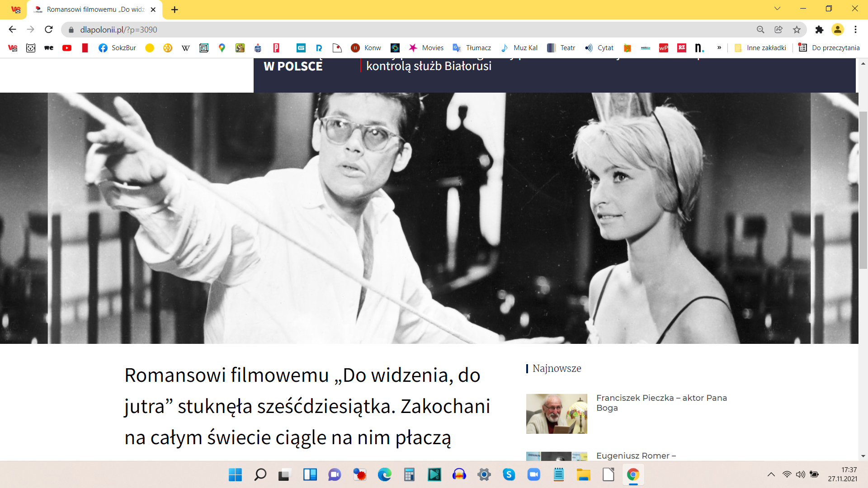868x488 pixels.
Task: Open the Chrome three-dot menu
Action: click(x=855, y=29)
